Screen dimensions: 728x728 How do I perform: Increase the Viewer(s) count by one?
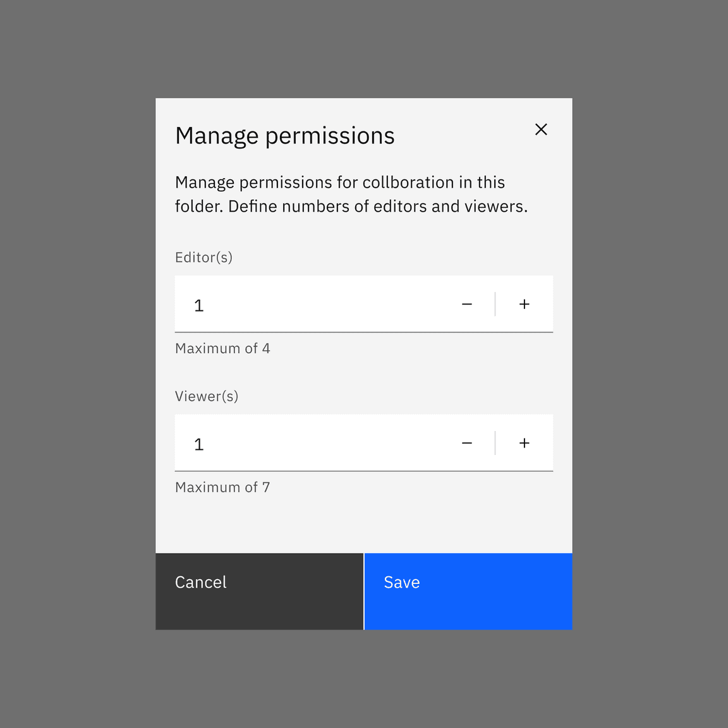pyautogui.click(x=525, y=443)
